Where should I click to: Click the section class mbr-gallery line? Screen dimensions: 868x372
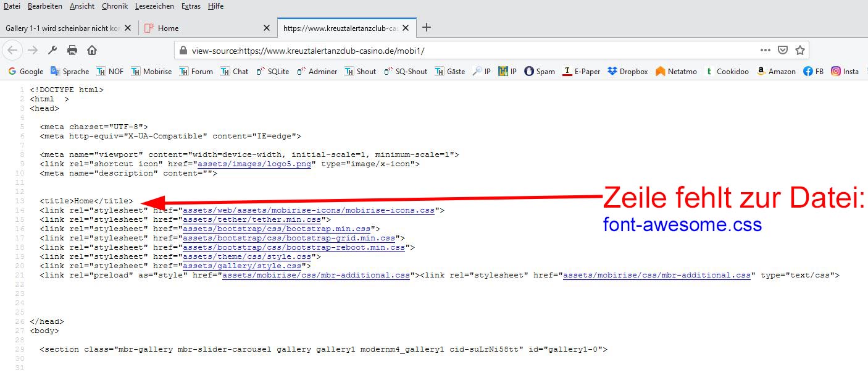pyautogui.click(x=323, y=349)
